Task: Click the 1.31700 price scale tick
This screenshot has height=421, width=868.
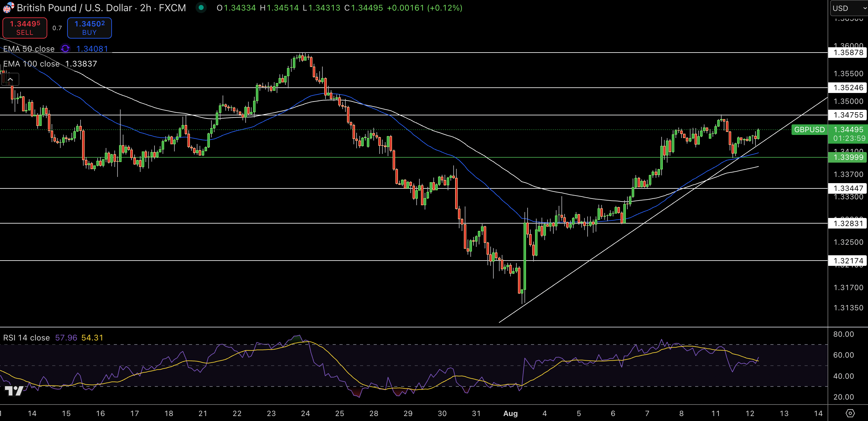Action: point(848,288)
